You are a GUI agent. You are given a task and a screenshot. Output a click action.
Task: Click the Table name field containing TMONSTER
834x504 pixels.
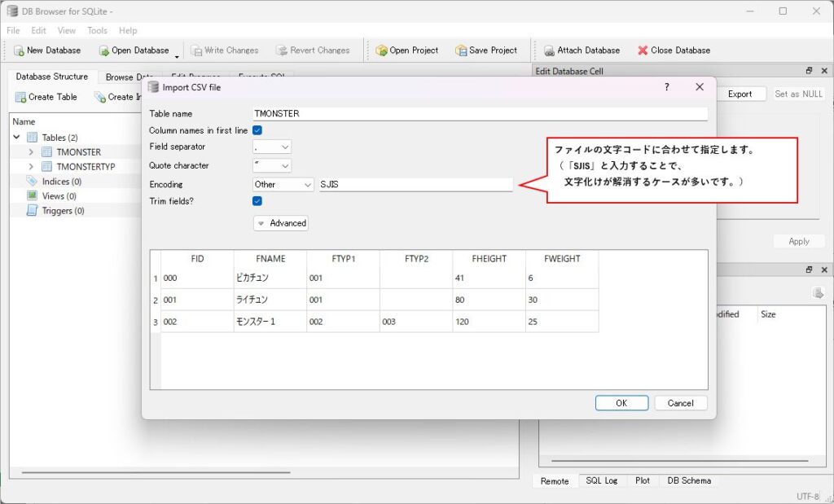click(479, 114)
